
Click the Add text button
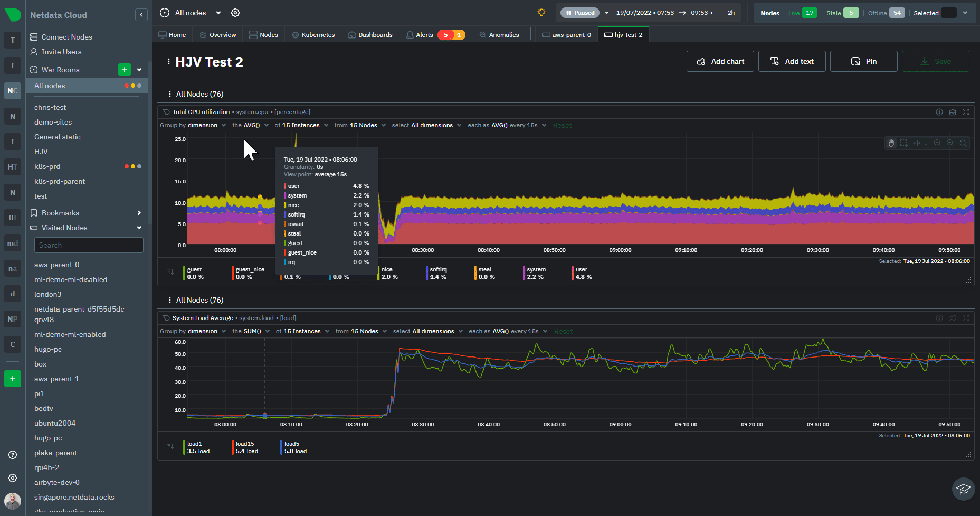pos(792,61)
